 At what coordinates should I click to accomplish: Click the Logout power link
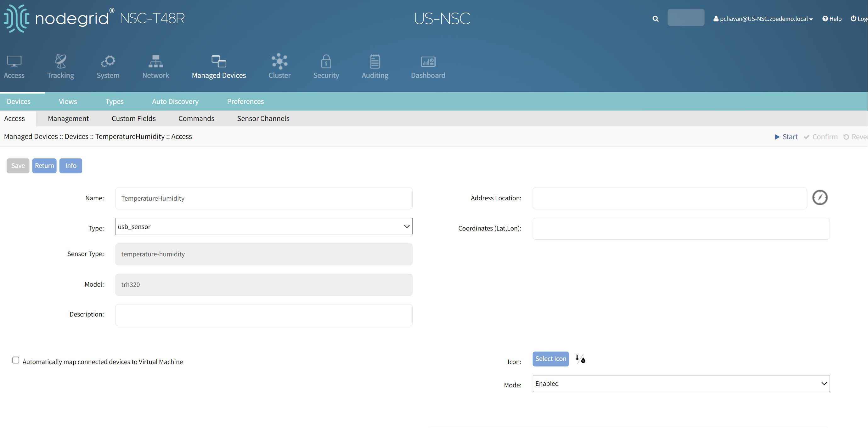click(x=859, y=19)
